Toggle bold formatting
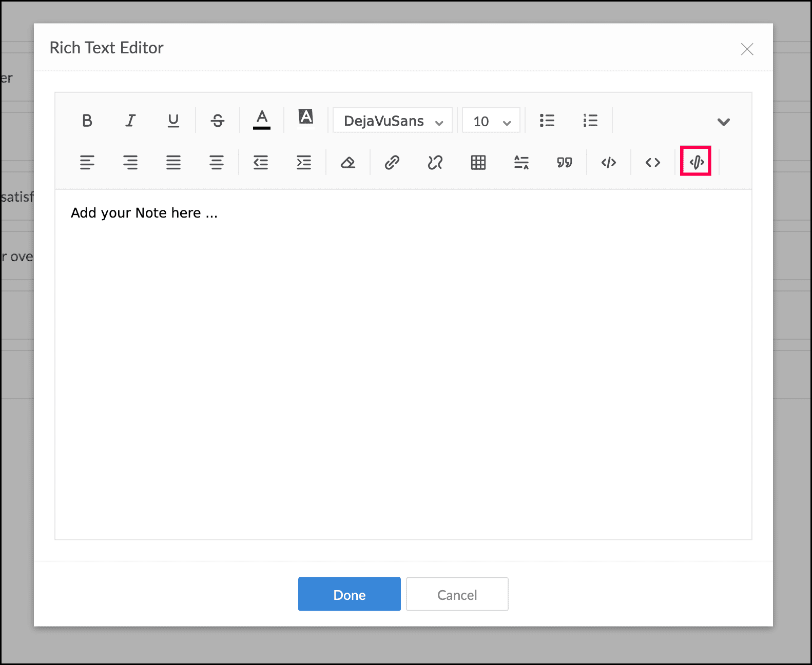The height and width of the screenshot is (665, 812). coord(87,121)
